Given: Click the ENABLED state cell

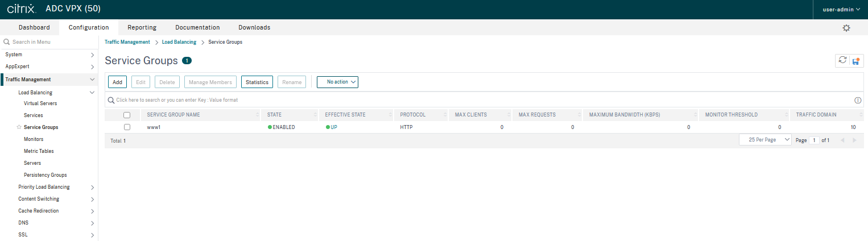Looking at the screenshot, I should [282, 127].
